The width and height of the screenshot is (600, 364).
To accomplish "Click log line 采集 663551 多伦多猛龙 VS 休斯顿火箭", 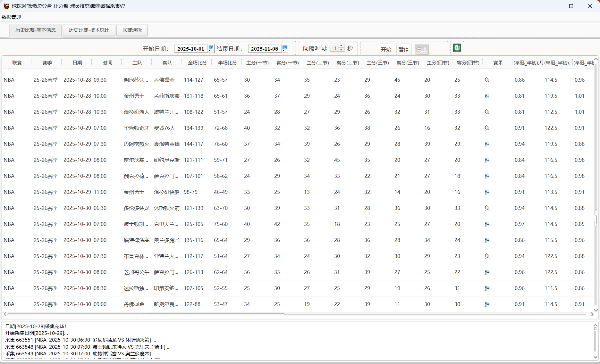I will click(x=81, y=340).
